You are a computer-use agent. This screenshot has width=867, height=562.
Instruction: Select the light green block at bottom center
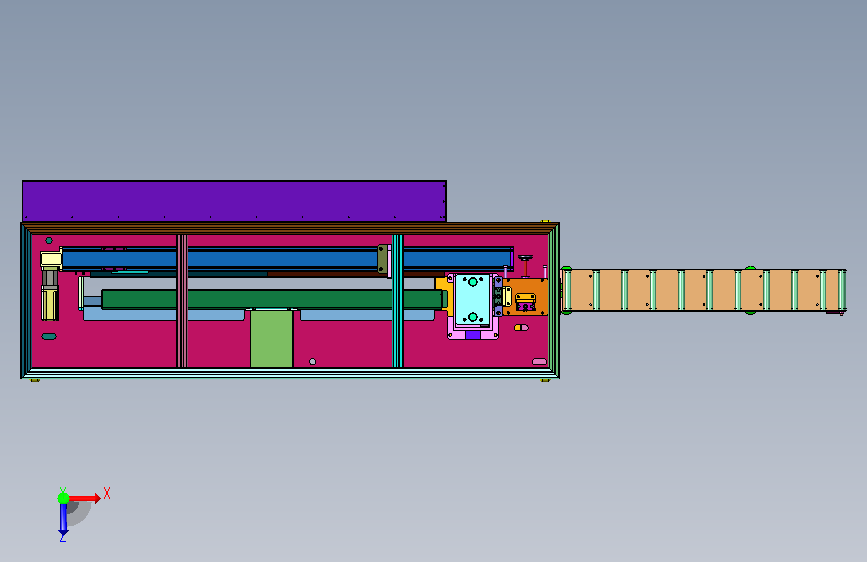tap(271, 339)
